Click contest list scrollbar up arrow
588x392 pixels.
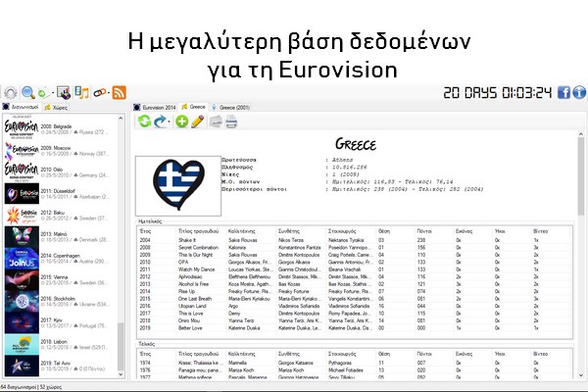click(121, 118)
